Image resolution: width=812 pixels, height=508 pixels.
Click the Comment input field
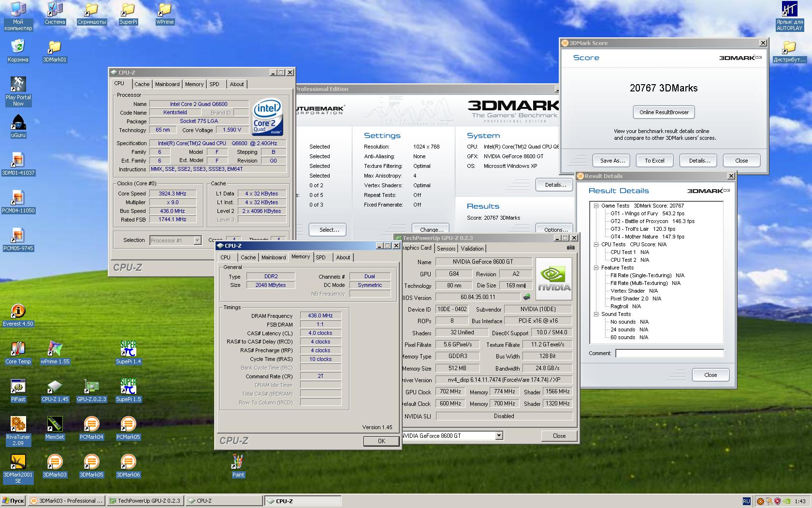[669, 354]
